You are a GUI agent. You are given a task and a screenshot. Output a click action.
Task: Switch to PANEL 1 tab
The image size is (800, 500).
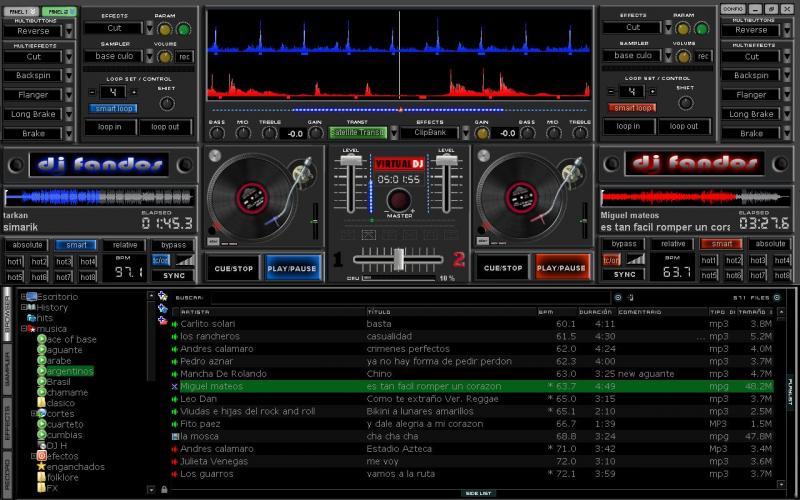tap(21, 11)
